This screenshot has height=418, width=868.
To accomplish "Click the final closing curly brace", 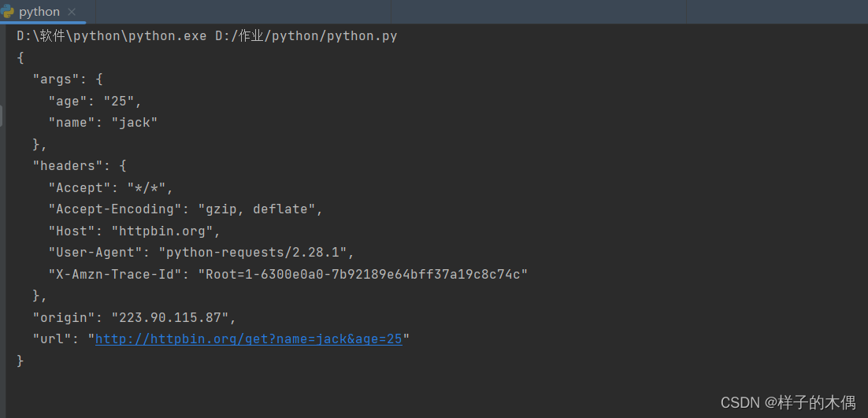I will [x=20, y=361].
